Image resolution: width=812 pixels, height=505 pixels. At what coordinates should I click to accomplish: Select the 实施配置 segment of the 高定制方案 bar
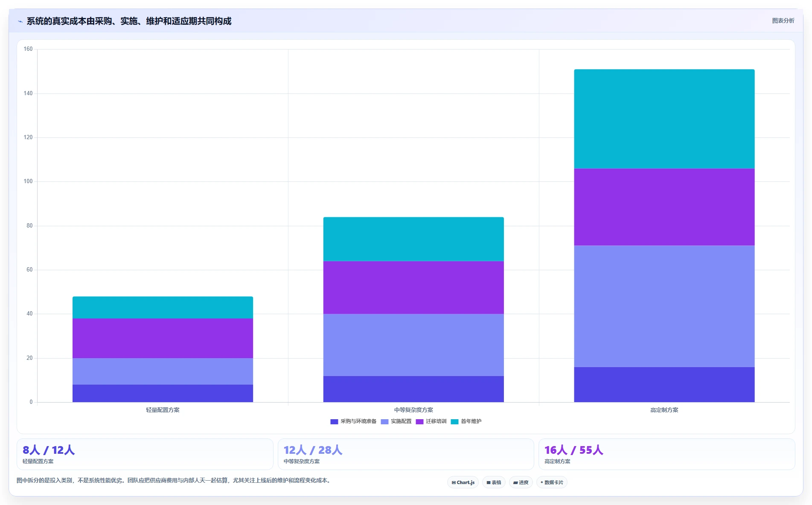click(x=664, y=306)
